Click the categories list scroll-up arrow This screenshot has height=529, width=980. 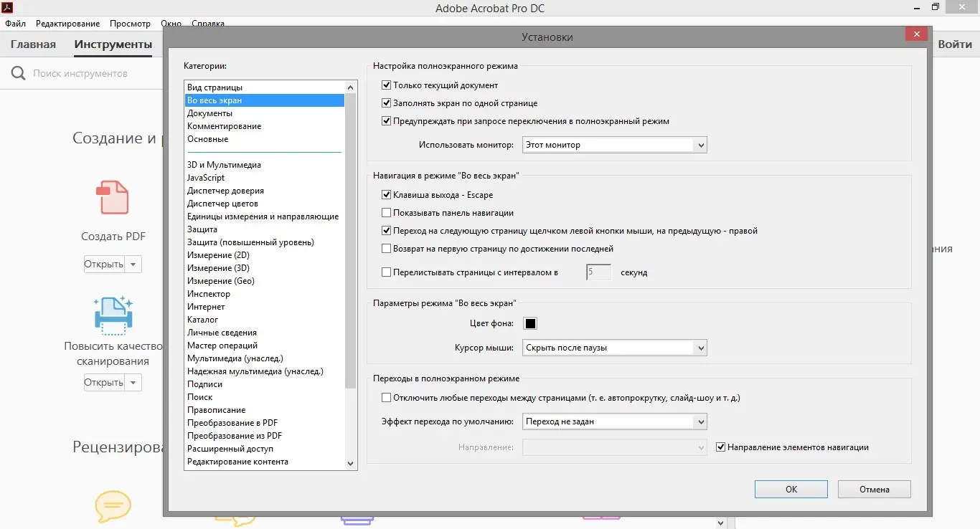351,87
